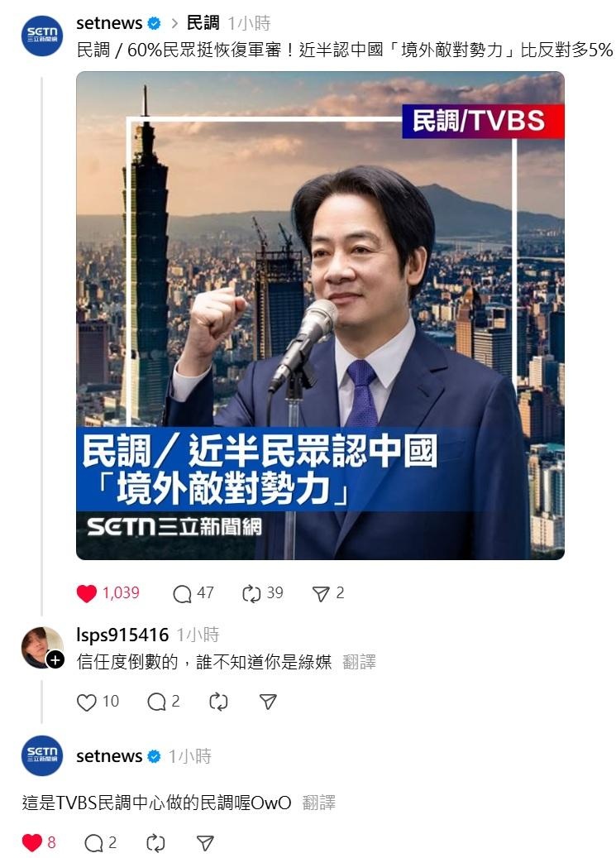Open comments on the 47-reply post
Screen dimensions: 616x858
click(x=182, y=594)
